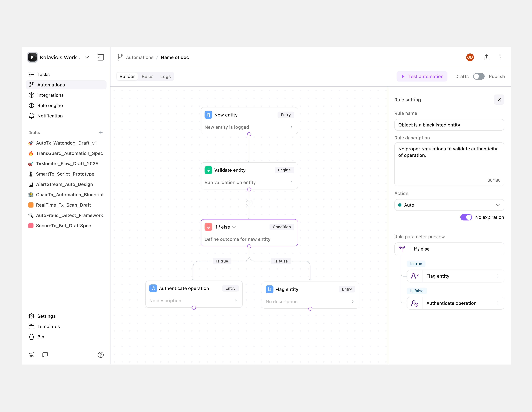Click the Authenticate operation user-check icon in preview
Viewport: 532px width, 412px height.
(x=415, y=303)
